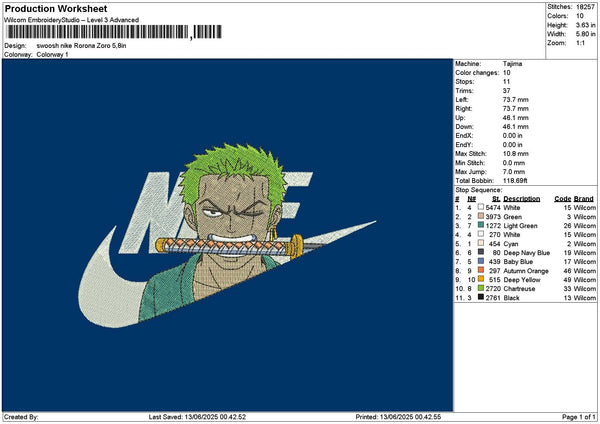Click the 'EndY:' label
This screenshot has width=600, height=424.
(x=464, y=145)
